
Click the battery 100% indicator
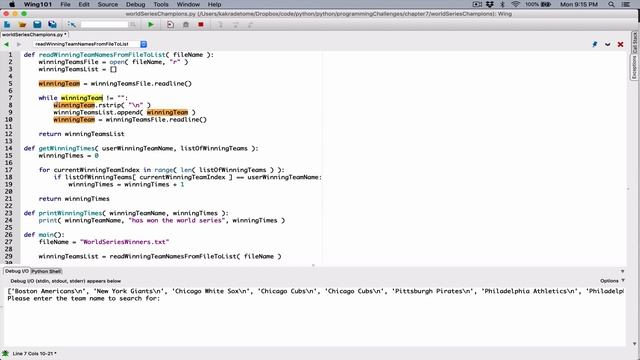[538, 4]
